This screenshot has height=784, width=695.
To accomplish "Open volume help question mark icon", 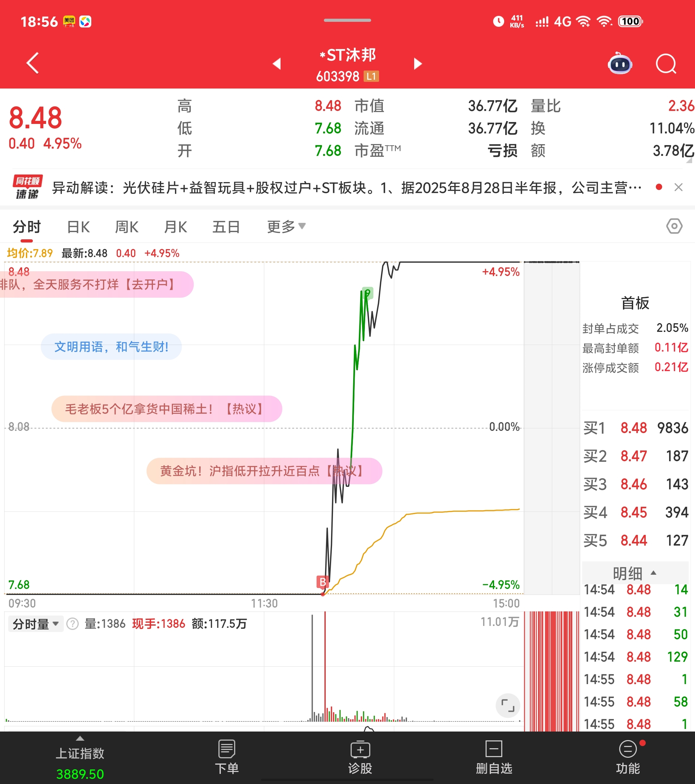I will [x=72, y=624].
